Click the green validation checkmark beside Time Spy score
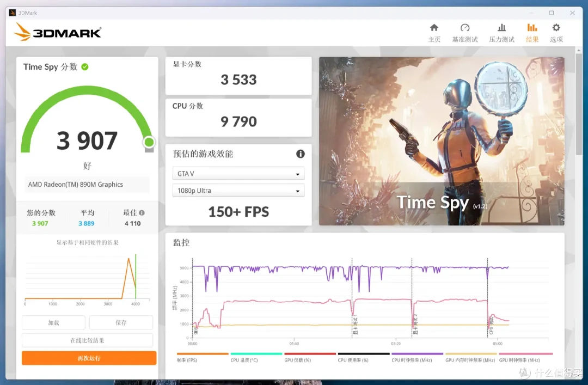This screenshot has width=588, height=385. click(x=85, y=67)
